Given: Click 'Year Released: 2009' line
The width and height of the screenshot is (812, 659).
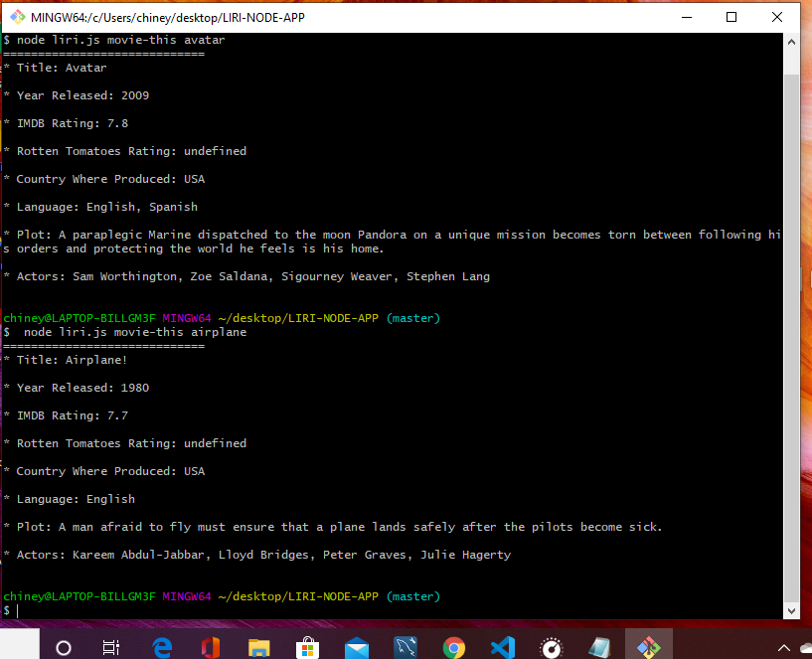Looking at the screenshot, I should (x=77, y=95).
